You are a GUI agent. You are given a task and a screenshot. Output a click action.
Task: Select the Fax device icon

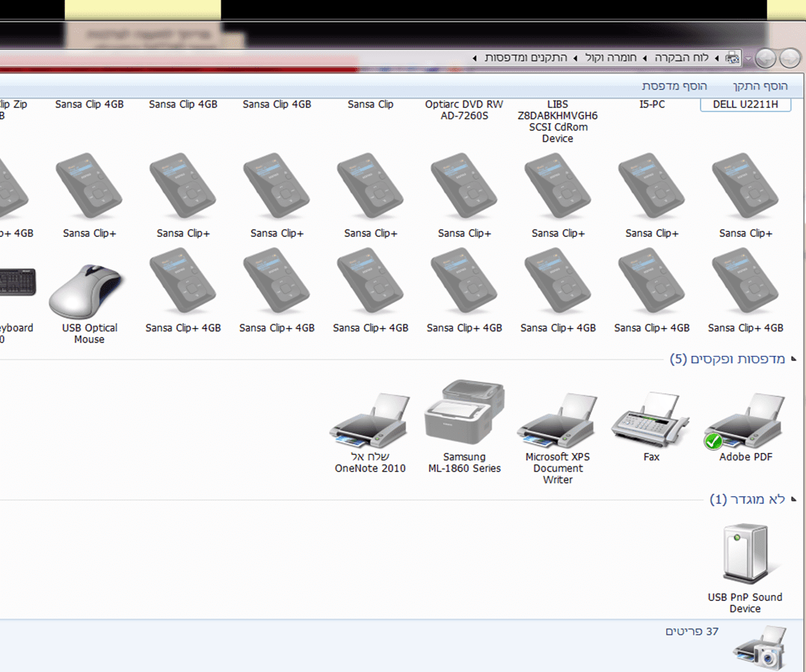[650, 419]
